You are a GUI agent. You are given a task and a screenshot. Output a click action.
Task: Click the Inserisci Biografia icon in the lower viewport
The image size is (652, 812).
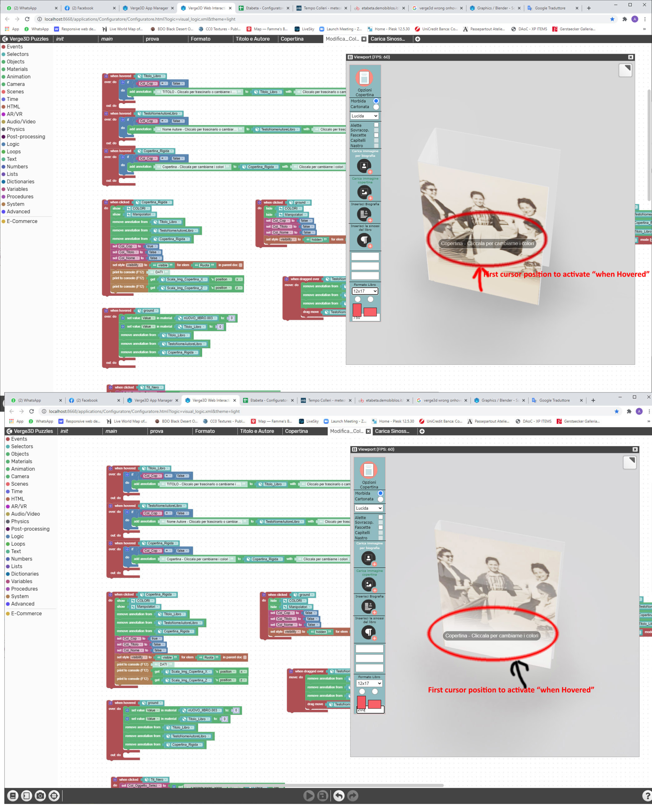pyautogui.click(x=368, y=606)
